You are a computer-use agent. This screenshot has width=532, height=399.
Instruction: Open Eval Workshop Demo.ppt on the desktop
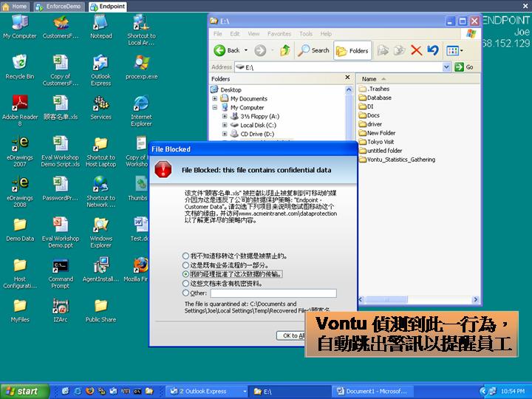[61, 233]
